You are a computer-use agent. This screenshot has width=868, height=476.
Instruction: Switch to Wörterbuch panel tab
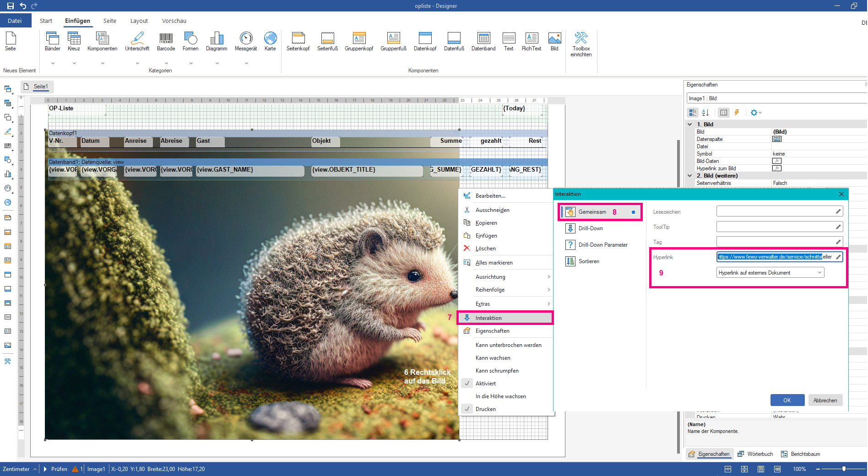point(755,454)
